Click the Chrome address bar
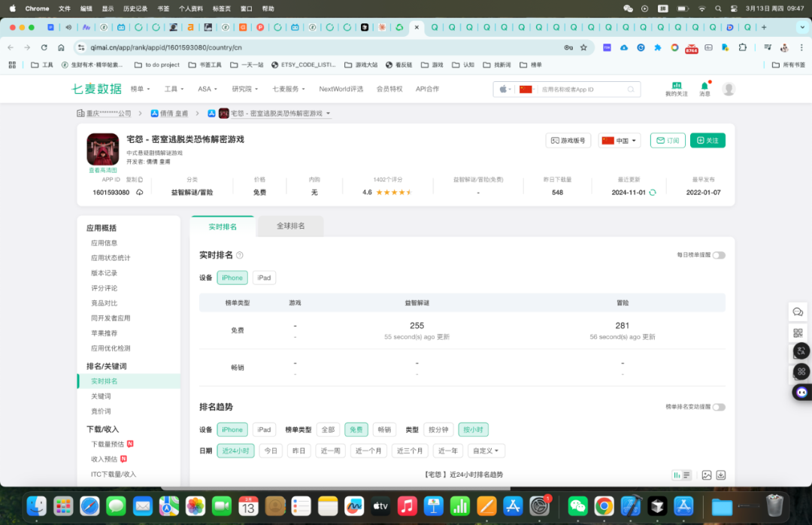The image size is (812, 525). 321,47
